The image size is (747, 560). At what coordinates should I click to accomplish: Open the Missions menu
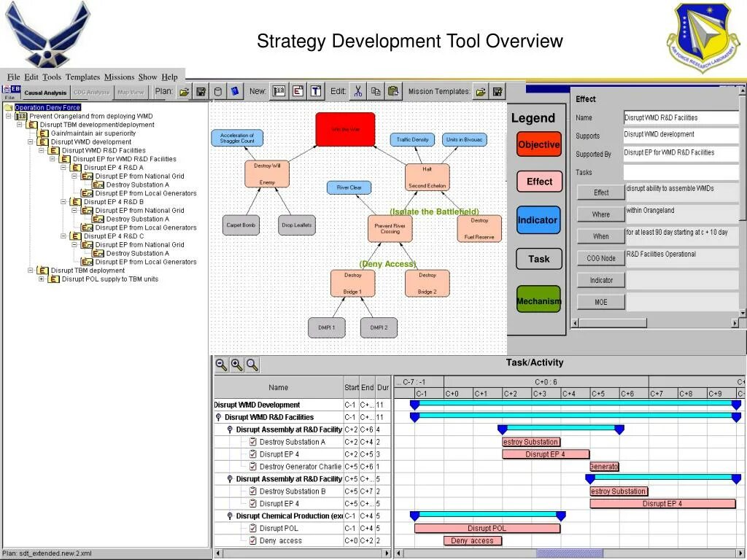tap(119, 77)
